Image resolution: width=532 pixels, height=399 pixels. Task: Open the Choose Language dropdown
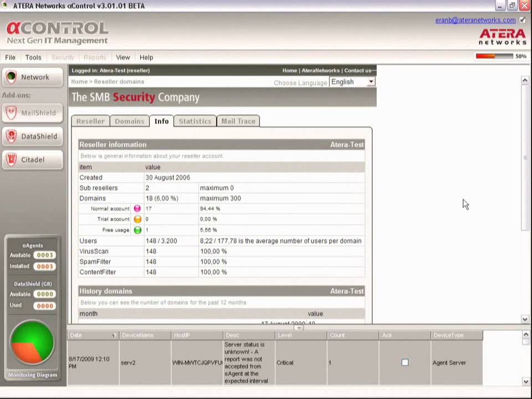pyautogui.click(x=352, y=82)
